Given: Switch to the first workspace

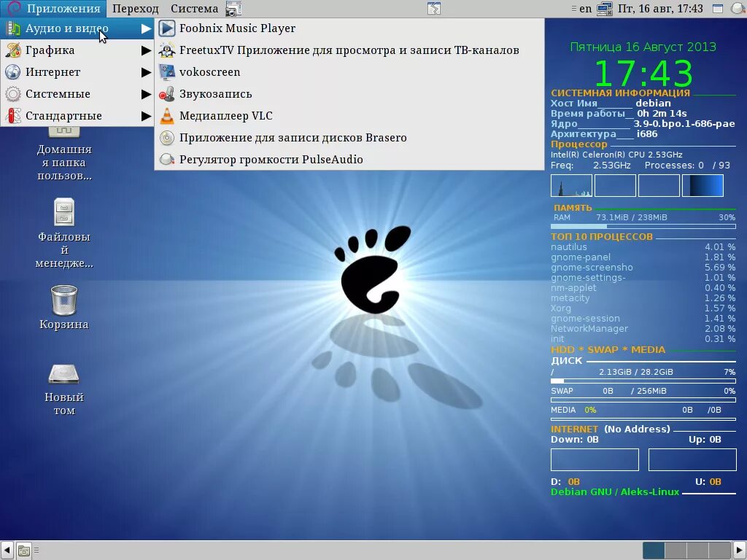Looking at the screenshot, I should 654,551.
